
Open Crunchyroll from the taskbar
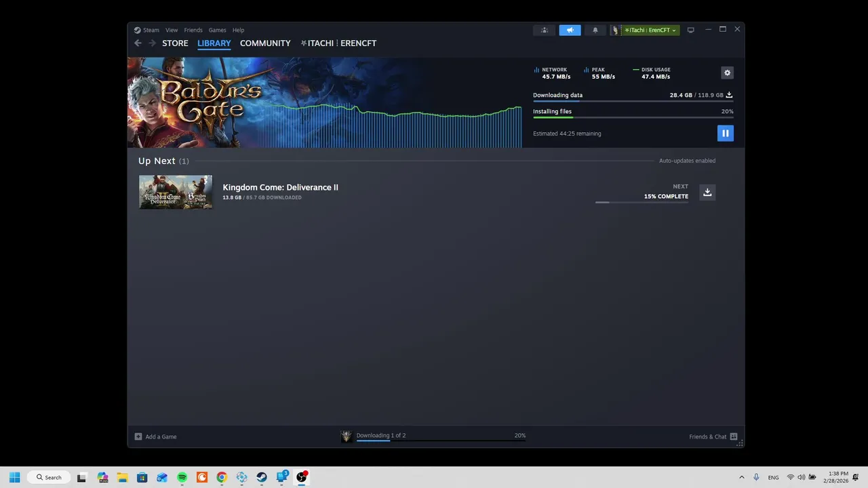pyautogui.click(x=202, y=477)
